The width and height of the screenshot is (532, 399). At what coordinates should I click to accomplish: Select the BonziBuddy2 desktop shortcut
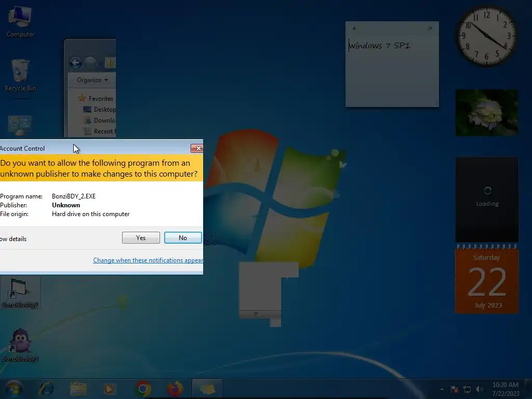pos(20,292)
